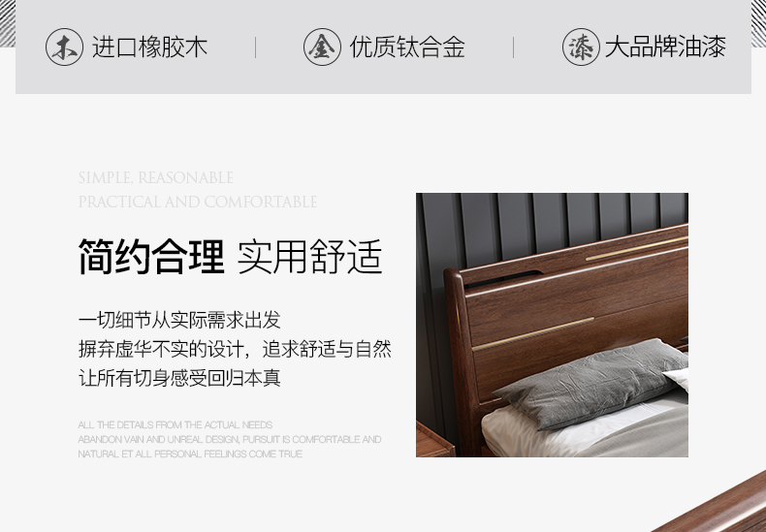Click the 简约合理 bold heading

tap(151, 257)
